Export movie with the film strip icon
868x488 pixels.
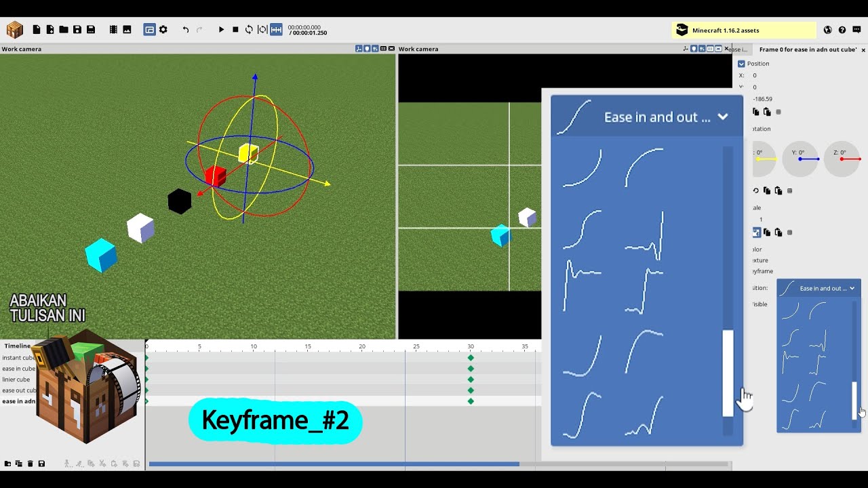113,30
